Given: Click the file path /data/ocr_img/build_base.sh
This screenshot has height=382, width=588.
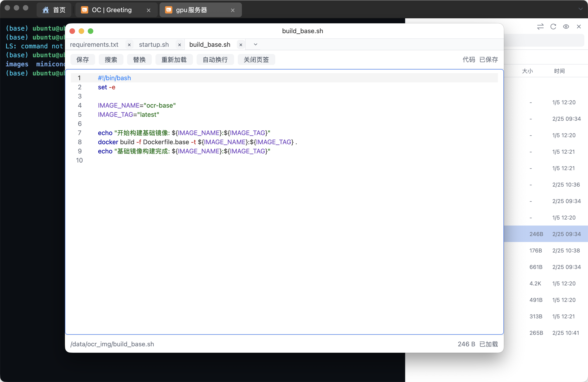Looking at the screenshot, I should tap(112, 344).
